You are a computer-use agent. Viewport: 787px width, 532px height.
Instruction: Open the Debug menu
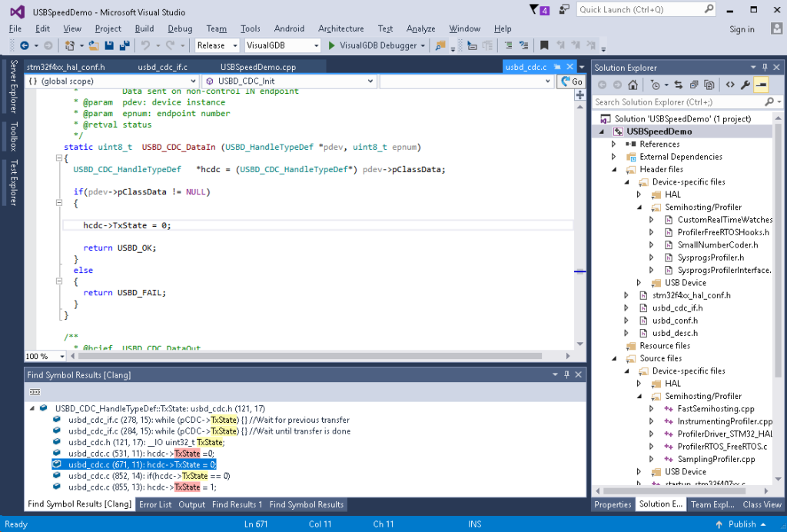tap(180, 28)
